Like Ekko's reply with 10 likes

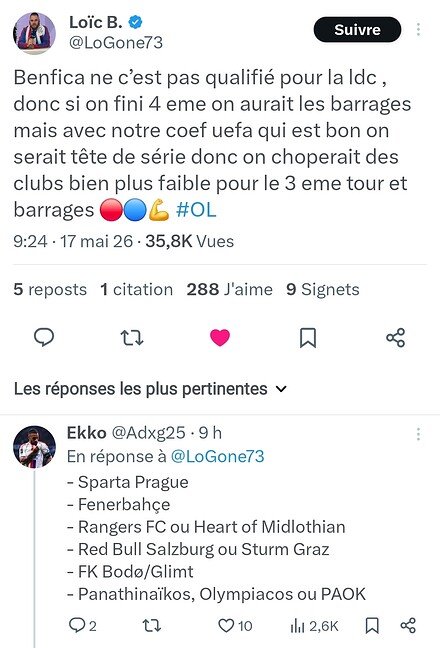click(235, 625)
